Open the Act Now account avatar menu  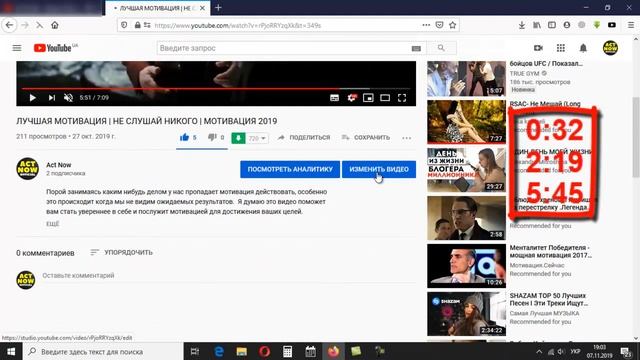pos(610,48)
